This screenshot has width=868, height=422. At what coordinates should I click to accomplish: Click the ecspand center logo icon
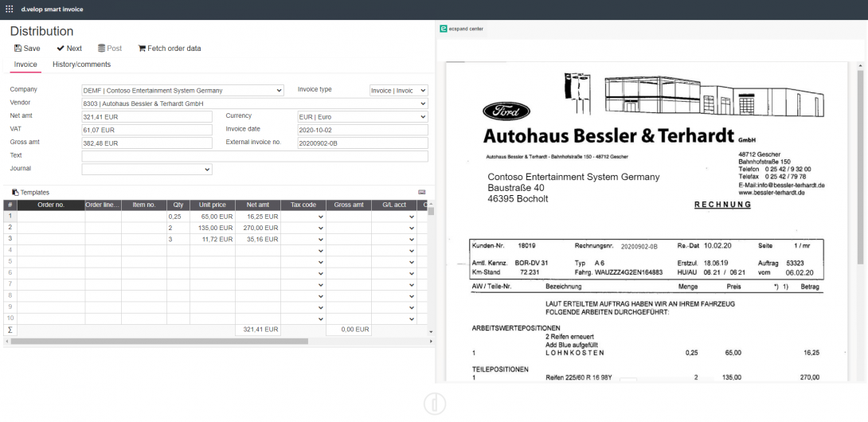pos(444,29)
